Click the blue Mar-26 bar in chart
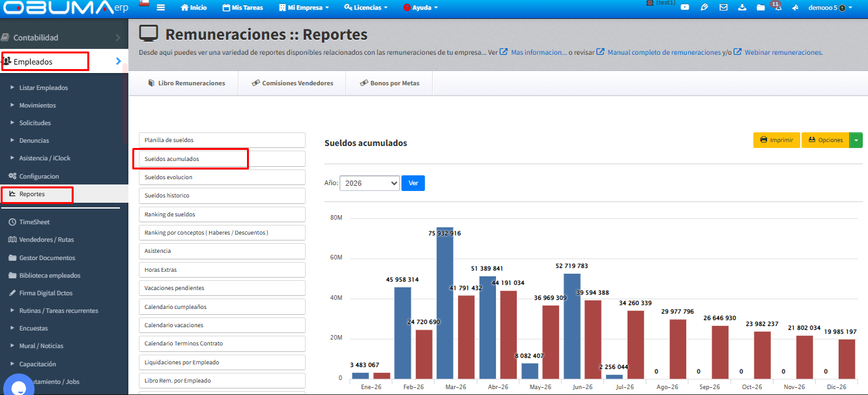 tap(445, 302)
